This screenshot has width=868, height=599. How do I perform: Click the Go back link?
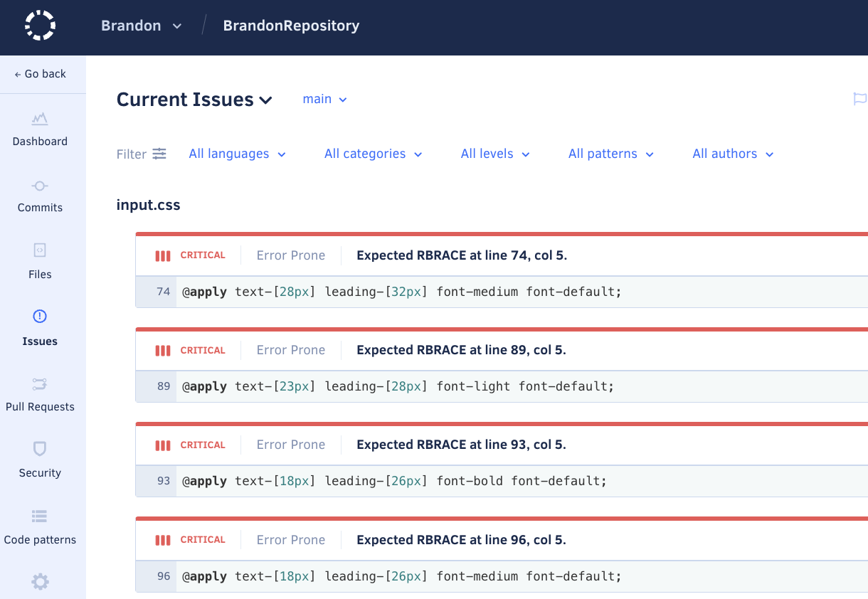(x=40, y=73)
